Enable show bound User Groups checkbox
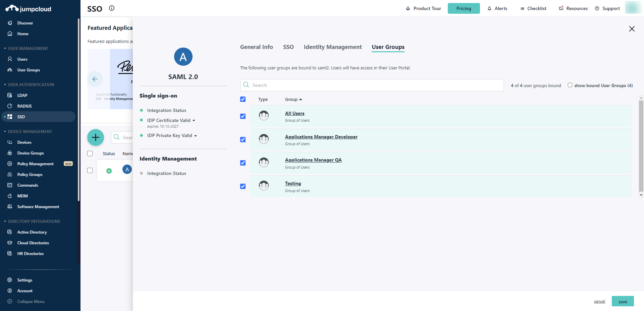 click(570, 85)
